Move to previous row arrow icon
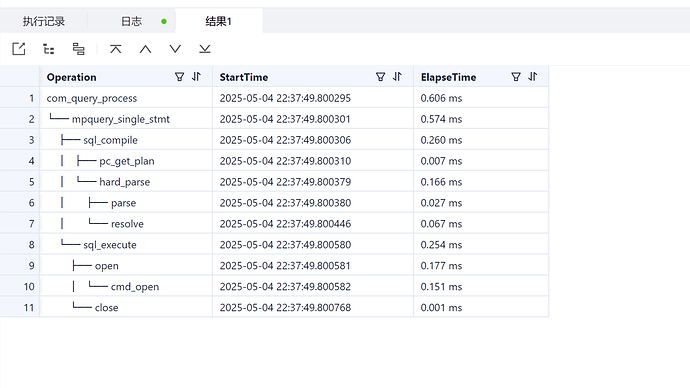 point(145,49)
